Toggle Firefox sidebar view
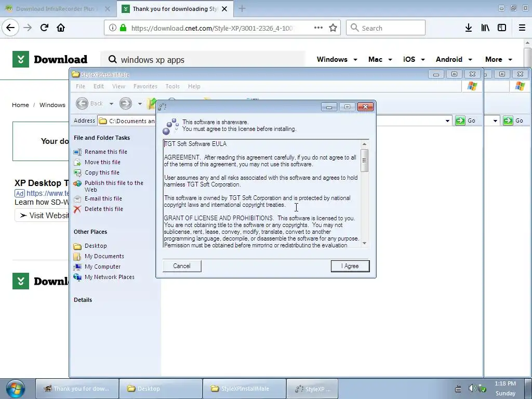 (502, 28)
